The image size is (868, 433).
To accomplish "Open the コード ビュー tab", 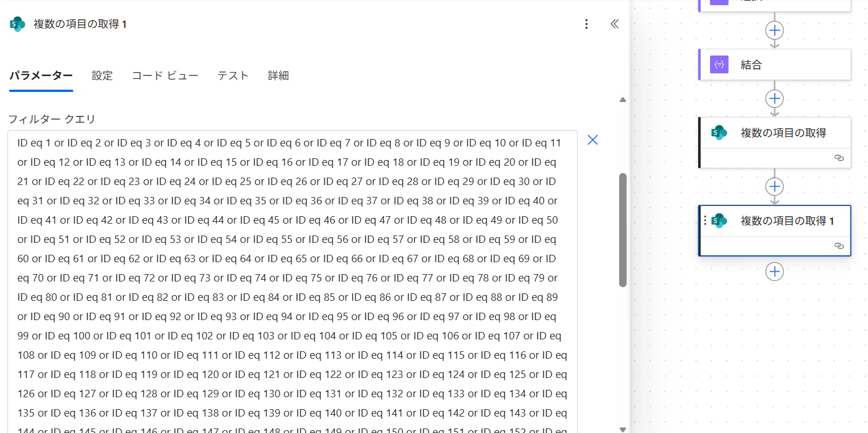I will click(165, 75).
